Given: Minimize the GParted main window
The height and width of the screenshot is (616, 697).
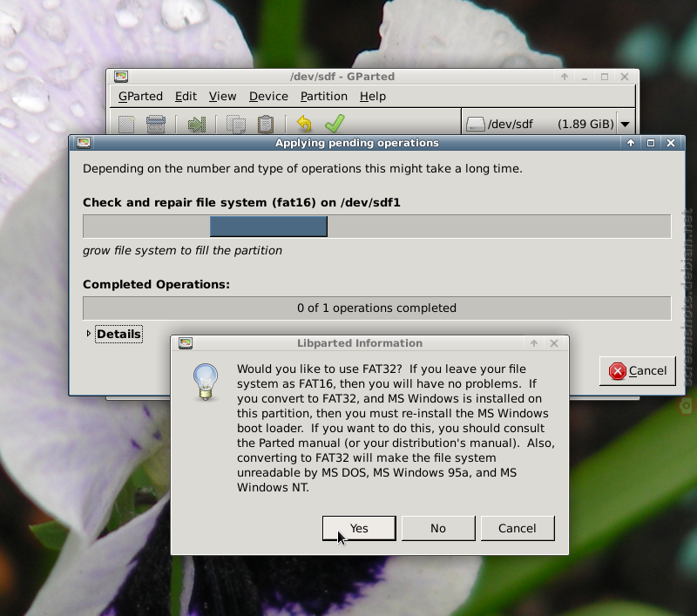Looking at the screenshot, I should point(585,77).
